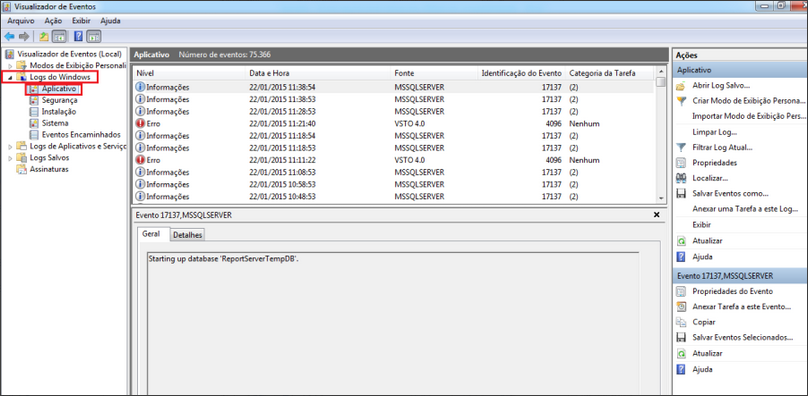
Task: Click Ajuda under Aplicativo actions
Action: click(x=702, y=256)
